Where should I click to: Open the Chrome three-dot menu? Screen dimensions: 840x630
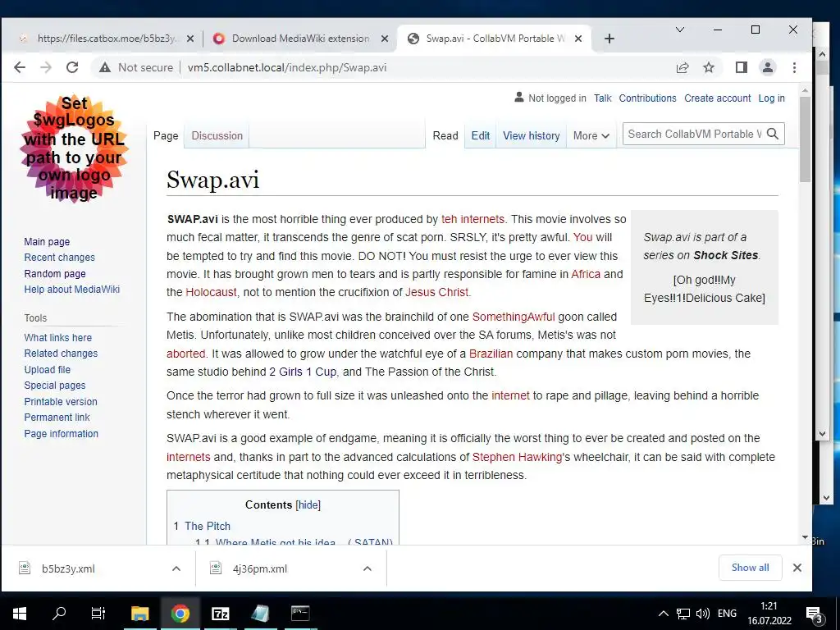(794, 67)
